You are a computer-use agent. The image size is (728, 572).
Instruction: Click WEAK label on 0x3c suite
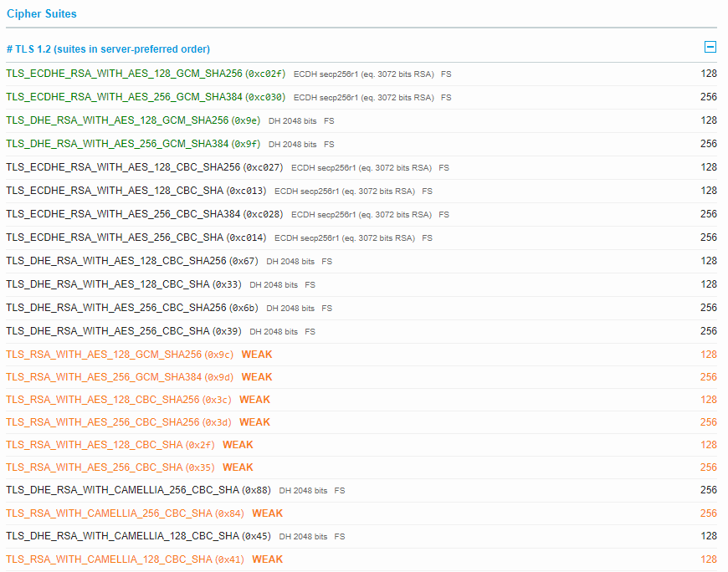255,400
